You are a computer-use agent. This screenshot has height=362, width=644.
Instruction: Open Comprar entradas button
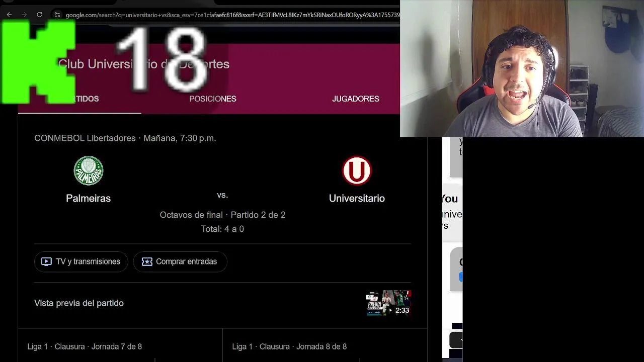pos(180,262)
